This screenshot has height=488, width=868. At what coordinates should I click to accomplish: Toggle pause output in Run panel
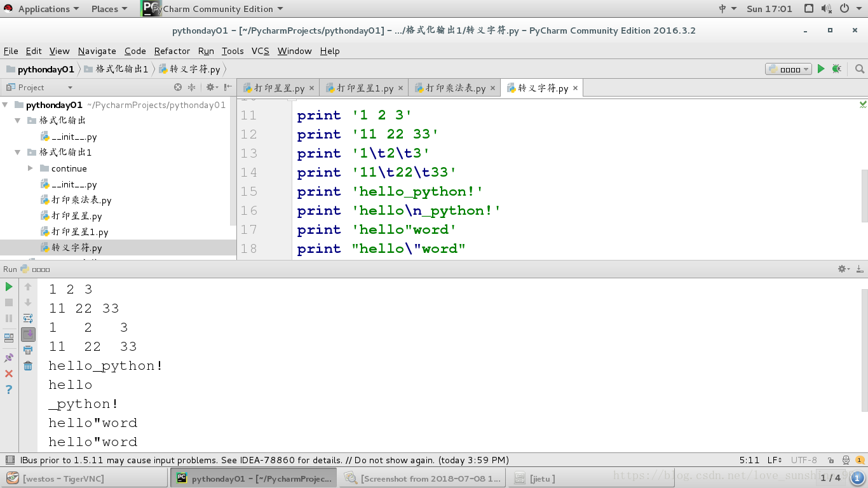tap(9, 318)
